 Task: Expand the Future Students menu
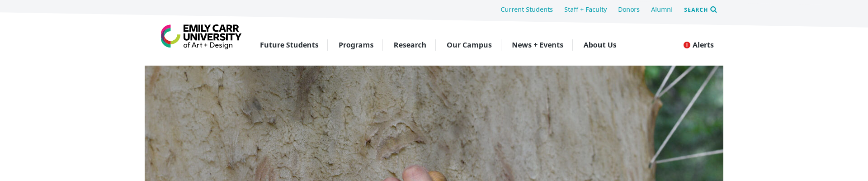(x=289, y=45)
